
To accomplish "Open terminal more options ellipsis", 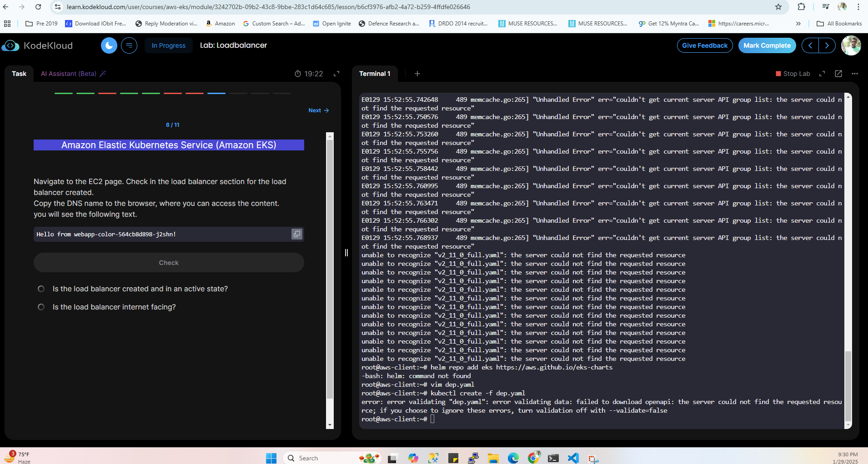I will click(855, 74).
